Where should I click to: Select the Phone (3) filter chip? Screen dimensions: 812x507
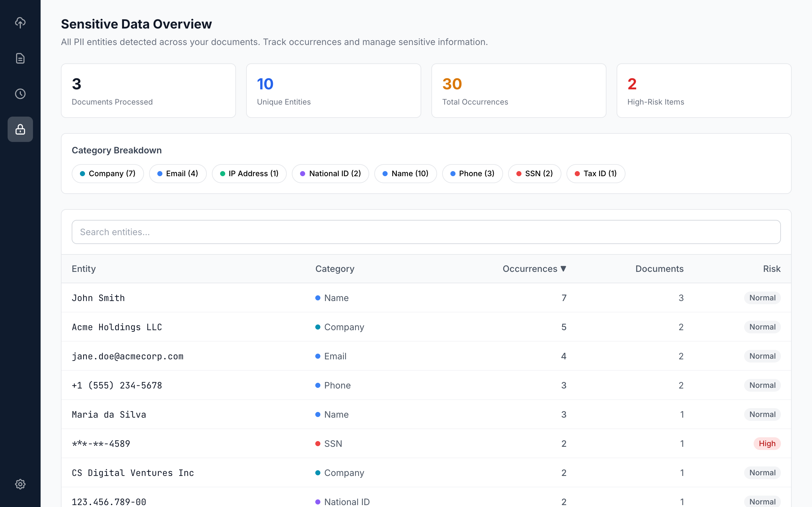click(x=472, y=173)
